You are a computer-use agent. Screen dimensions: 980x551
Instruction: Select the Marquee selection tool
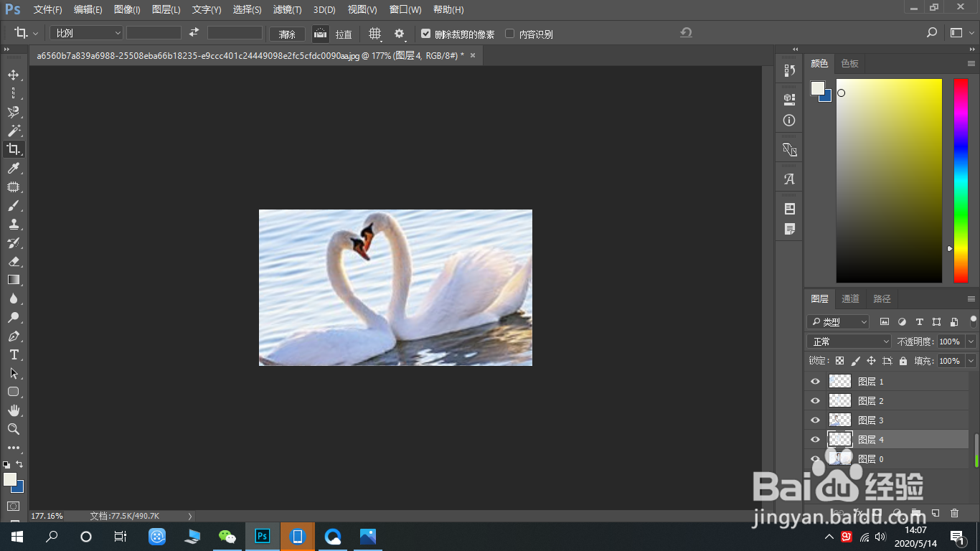pyautogui.click(x=13, y=93)
